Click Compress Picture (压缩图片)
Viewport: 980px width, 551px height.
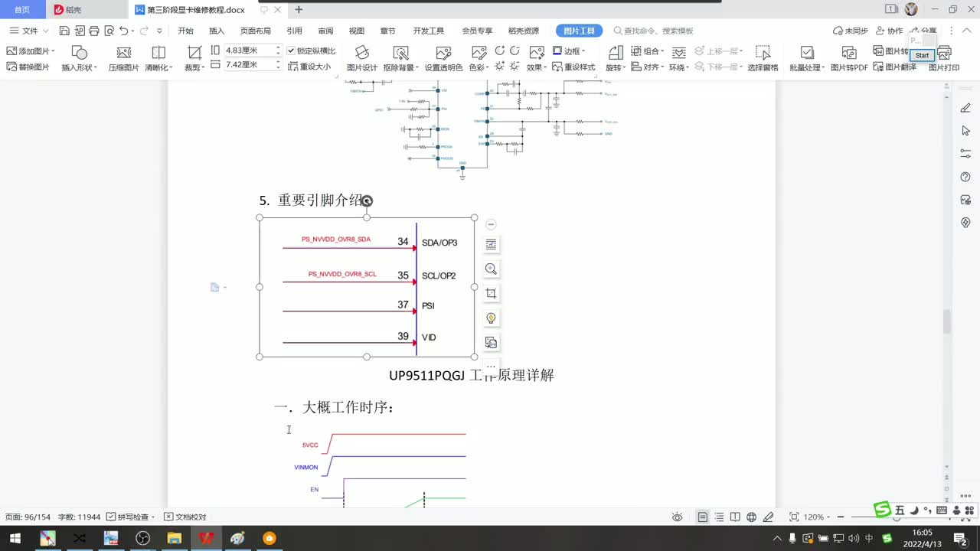pyautogui.click(x=123, y=57)
